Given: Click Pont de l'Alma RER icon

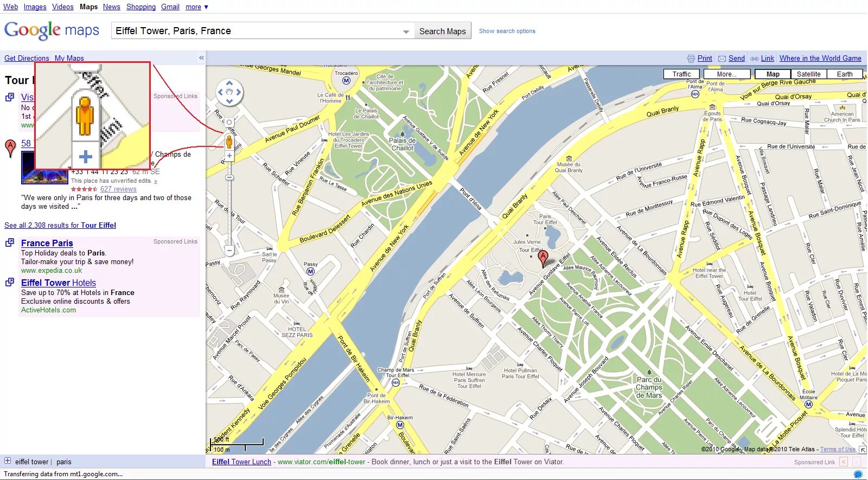Looking at the screenshot, I should pyautogui.click(x=695, y=94).
